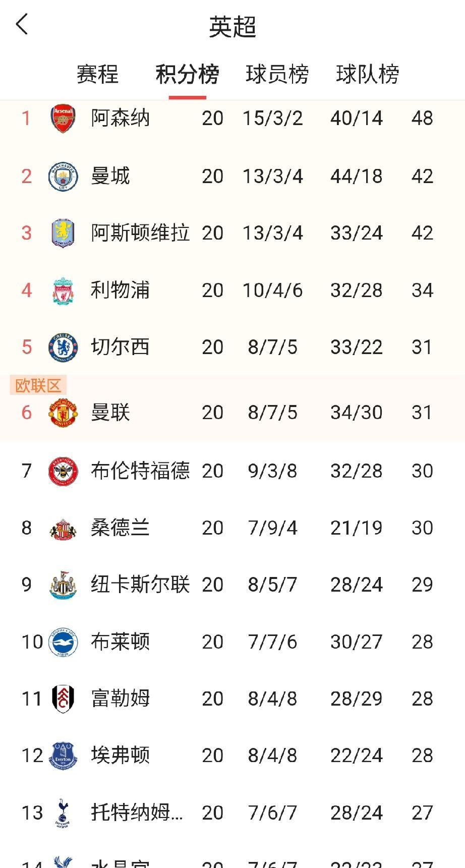Viewport: 465px width, 868px height.
Task: Tap the Sunderland club crest
Action: [63, 529]
